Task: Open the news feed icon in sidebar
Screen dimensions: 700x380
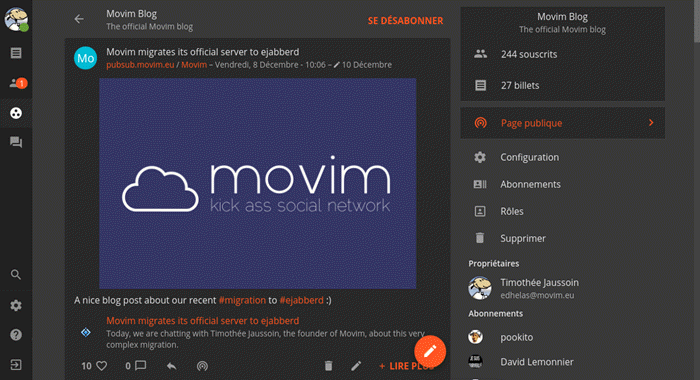Action: tap(16, 53)
